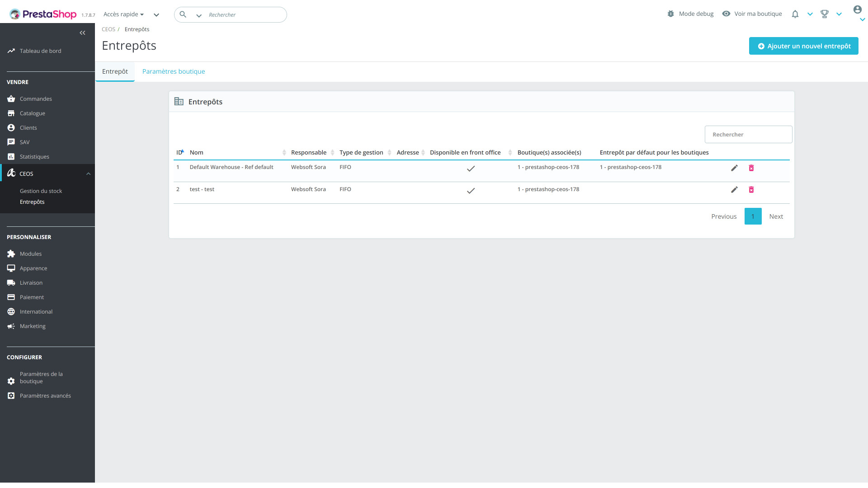Delete the test warehouse using the trash icon
Screen dimensions: 868x488
(x=751, y=190)
